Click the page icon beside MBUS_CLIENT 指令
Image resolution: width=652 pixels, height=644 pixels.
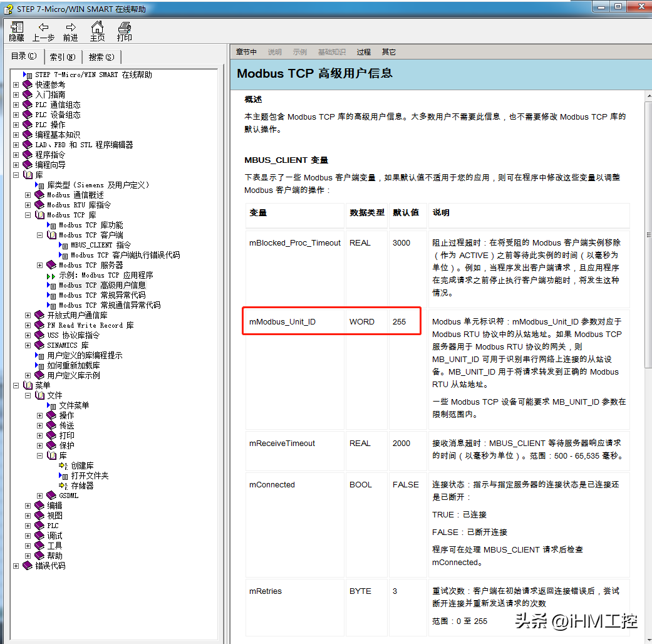(x=64, y=245)
